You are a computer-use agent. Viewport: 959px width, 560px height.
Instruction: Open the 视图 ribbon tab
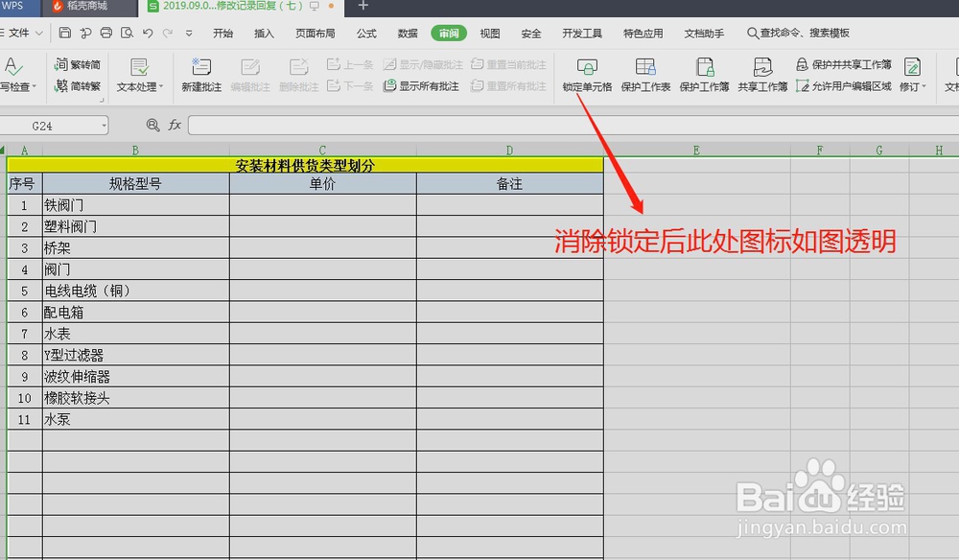(490, 34)
